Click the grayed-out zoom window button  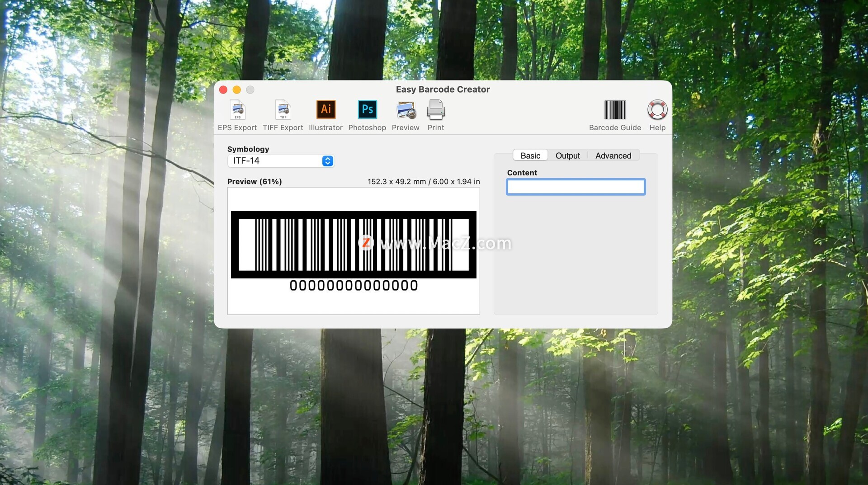pyautogui.click(x=250, y=90)
